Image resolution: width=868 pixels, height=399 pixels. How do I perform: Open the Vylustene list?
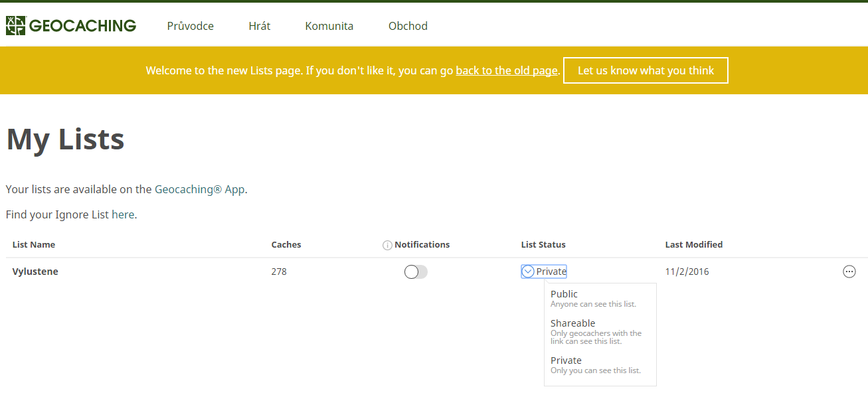click(x=35, y=272)
